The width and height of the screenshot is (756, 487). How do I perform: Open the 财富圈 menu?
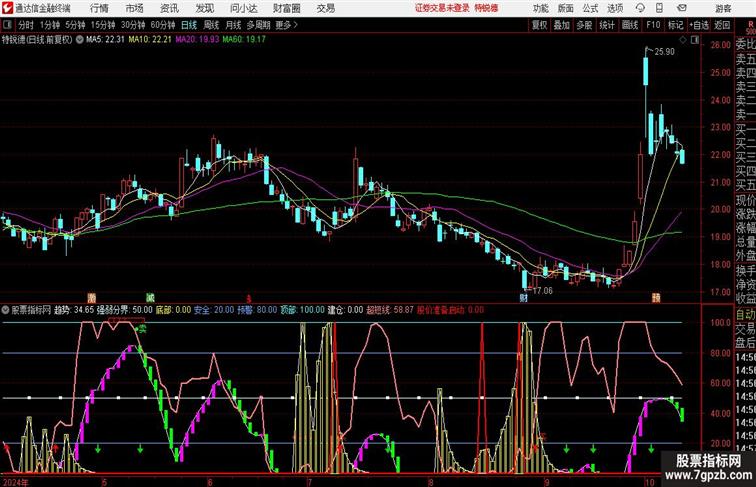pos(287,8)
